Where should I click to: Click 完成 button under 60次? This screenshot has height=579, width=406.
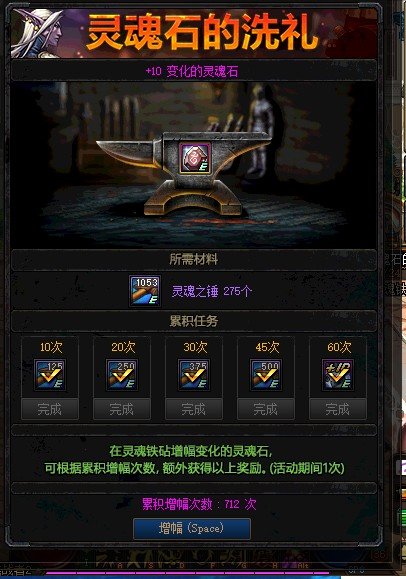tap(338, 409)
